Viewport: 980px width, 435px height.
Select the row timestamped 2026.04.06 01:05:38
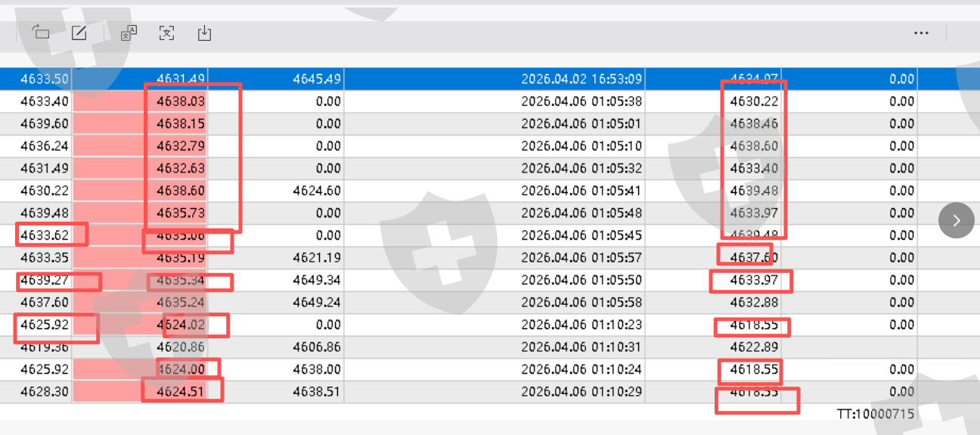[x=581, y=101]
